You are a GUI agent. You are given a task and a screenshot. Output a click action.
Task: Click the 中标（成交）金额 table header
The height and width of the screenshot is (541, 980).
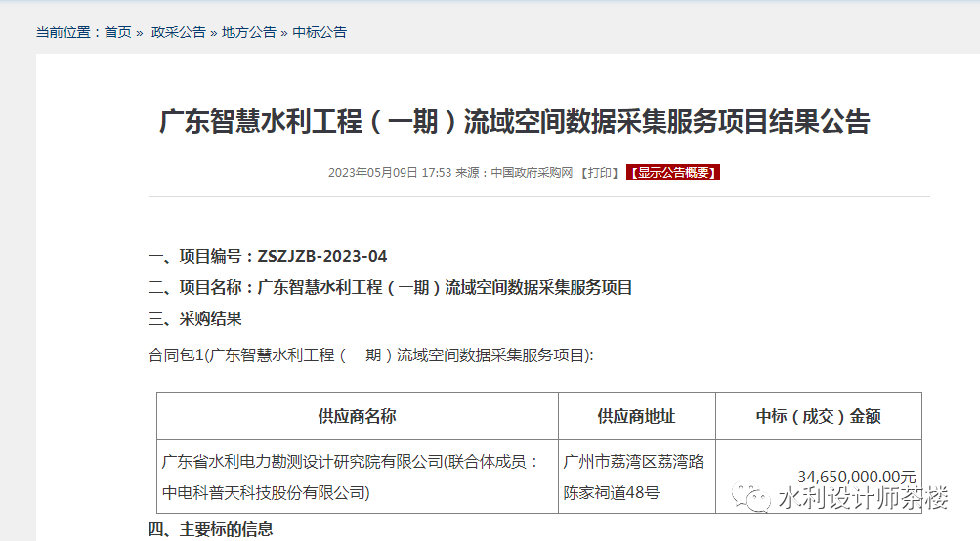819,416
